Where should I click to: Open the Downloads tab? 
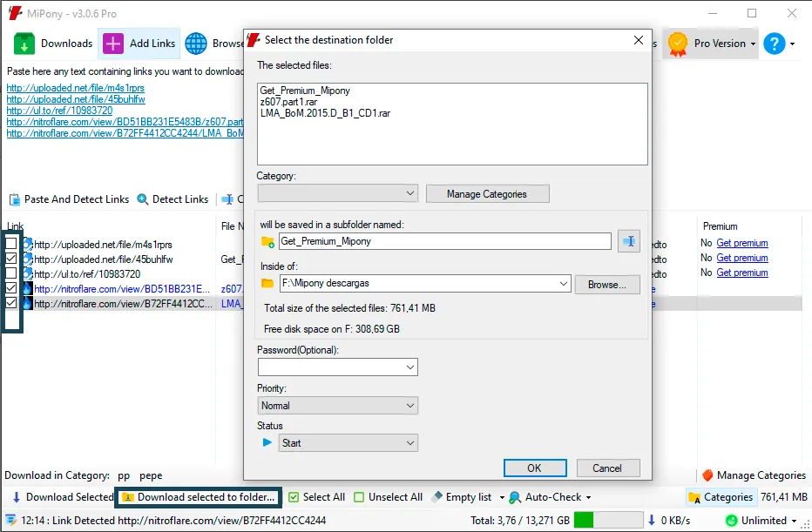[53, 44]
